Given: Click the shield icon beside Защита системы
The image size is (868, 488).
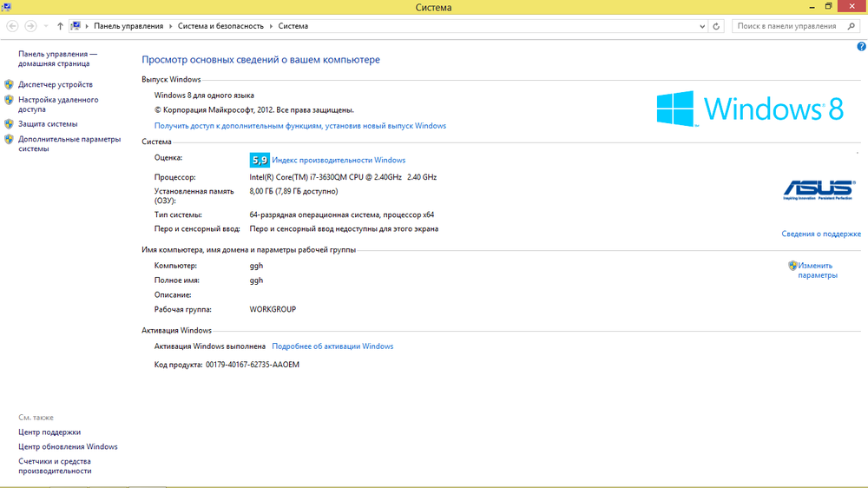Looking at the screenshot, I should coord(9,124).
